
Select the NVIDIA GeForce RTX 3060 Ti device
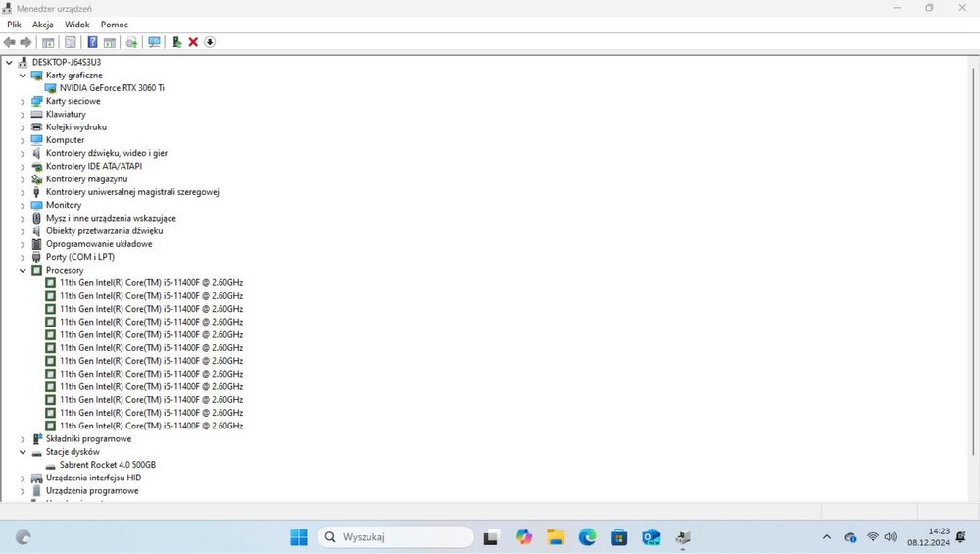tap(112, 88)
